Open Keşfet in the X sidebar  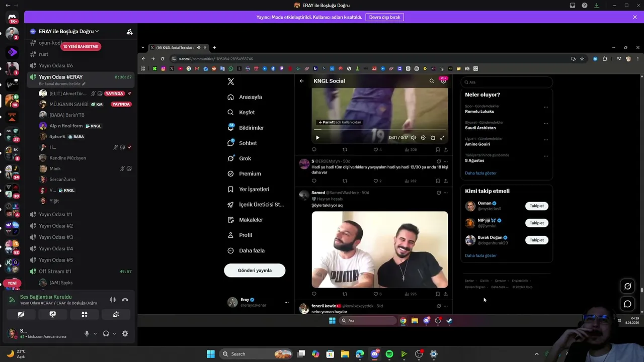pyautogui.click(x=241, y=112)
